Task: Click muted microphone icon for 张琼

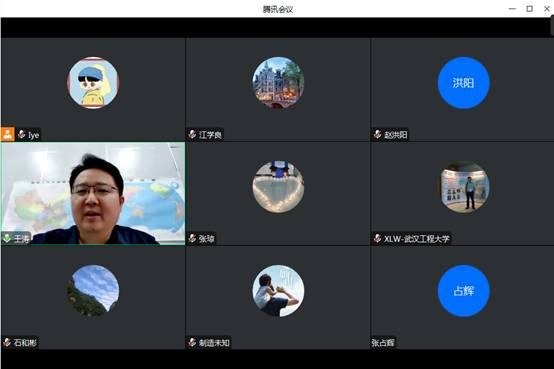Action: point(193,238)
